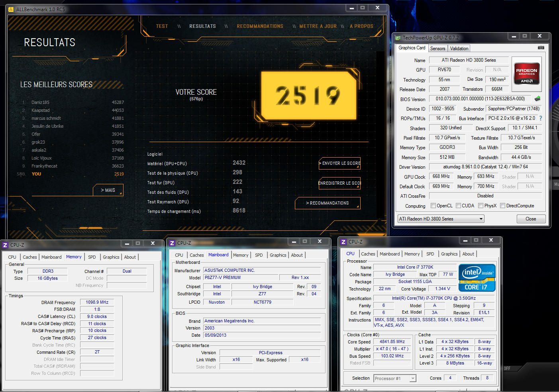The width and height of the screenshot is (559, 392).
Task: Open the TEST menu in ALLBenchmark
Action: pyautogui.click(x=162, y=26)
